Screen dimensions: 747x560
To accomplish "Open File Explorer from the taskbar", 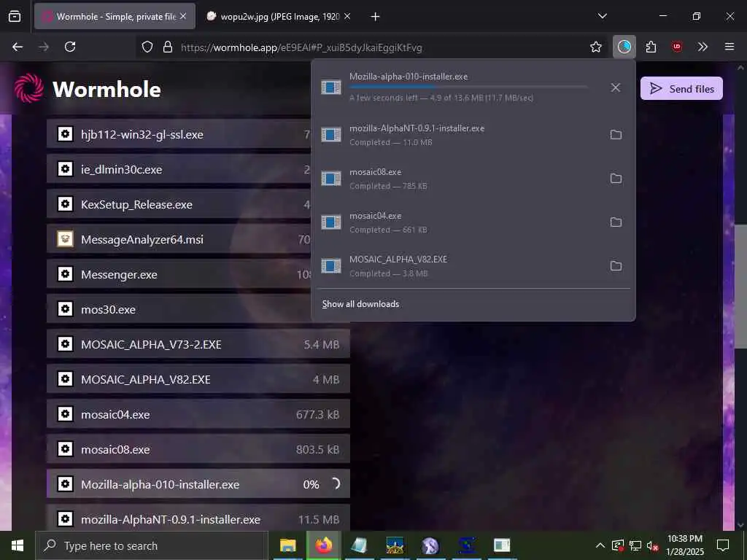I will coord(287,545).
